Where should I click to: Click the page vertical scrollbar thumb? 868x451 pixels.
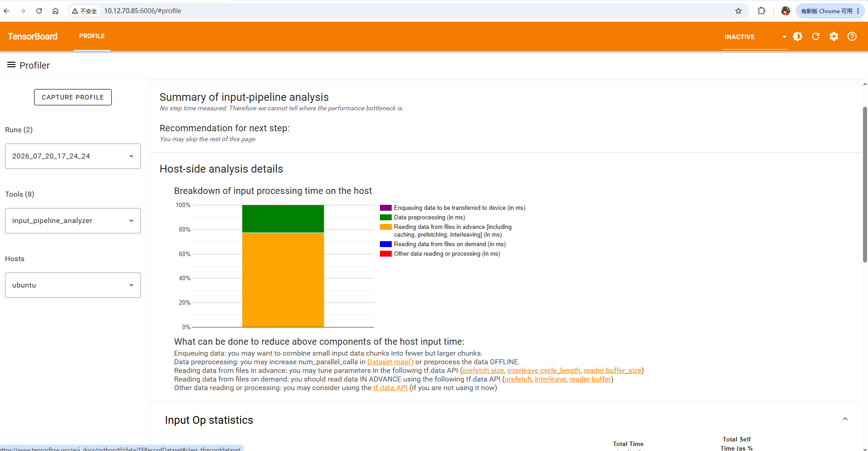(x=865, y=184)
